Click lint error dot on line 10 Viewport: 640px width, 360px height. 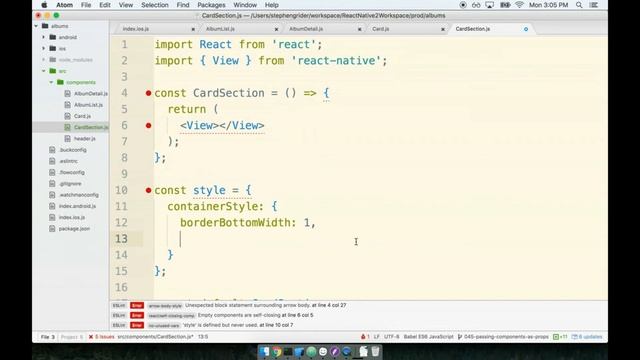pyautogui.click(x=149, y=191)
